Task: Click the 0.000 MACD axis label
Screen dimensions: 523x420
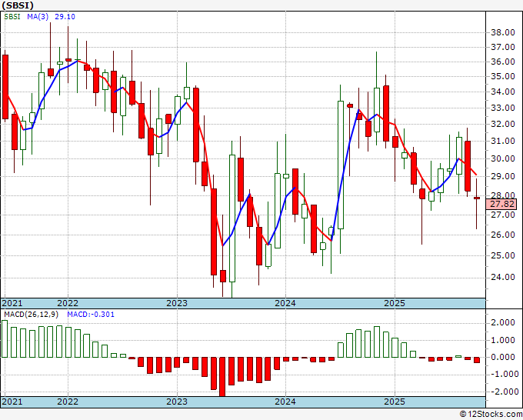Action: click(502, 357)
